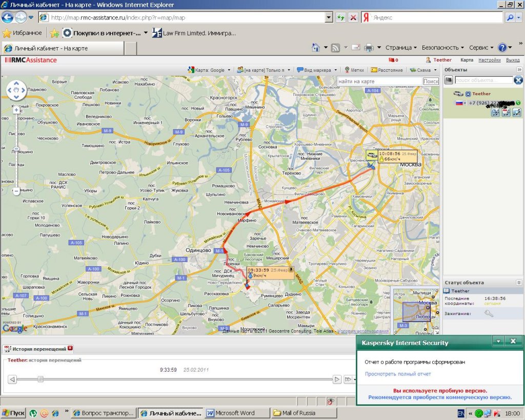The height and width of the screenshot is (420, 525).
Task: Click the Пуск Start button
Action: (x=13, y=413)
